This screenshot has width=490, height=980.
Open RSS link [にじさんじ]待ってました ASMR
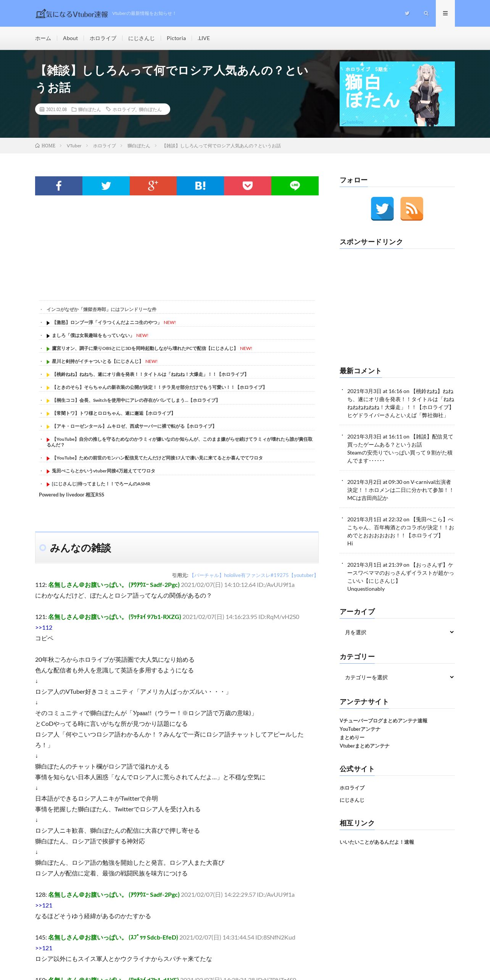click(x=101, y=484)
